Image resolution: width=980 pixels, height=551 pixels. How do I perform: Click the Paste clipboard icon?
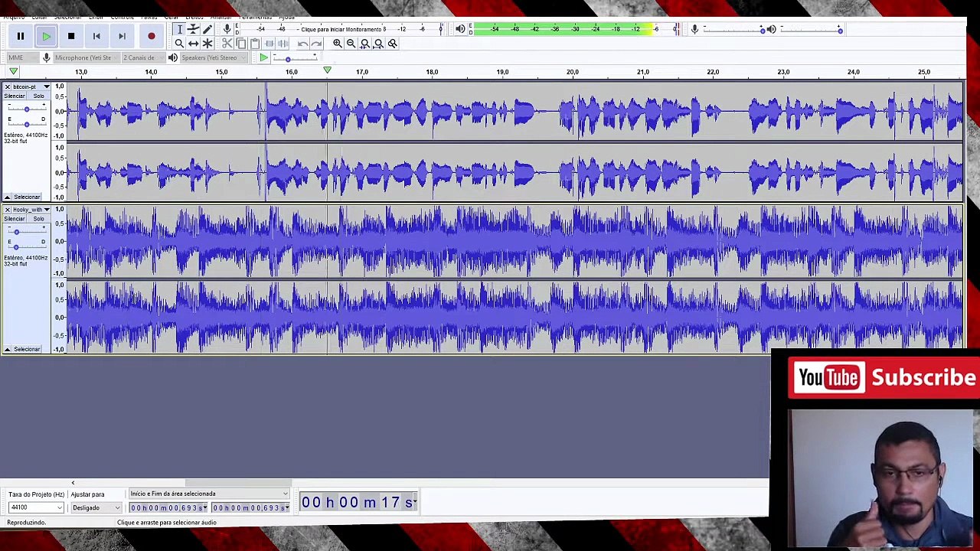click(255, 44)
